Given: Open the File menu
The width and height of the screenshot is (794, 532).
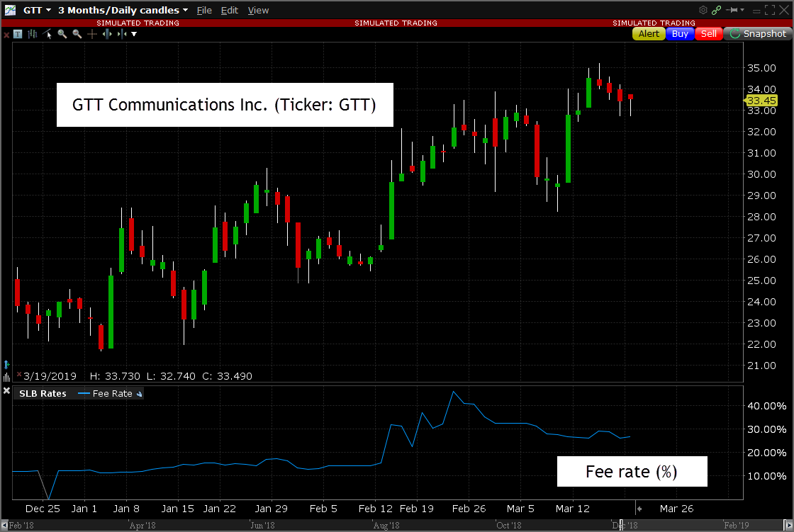Looking at the screenshot, I should pos(204,10).
